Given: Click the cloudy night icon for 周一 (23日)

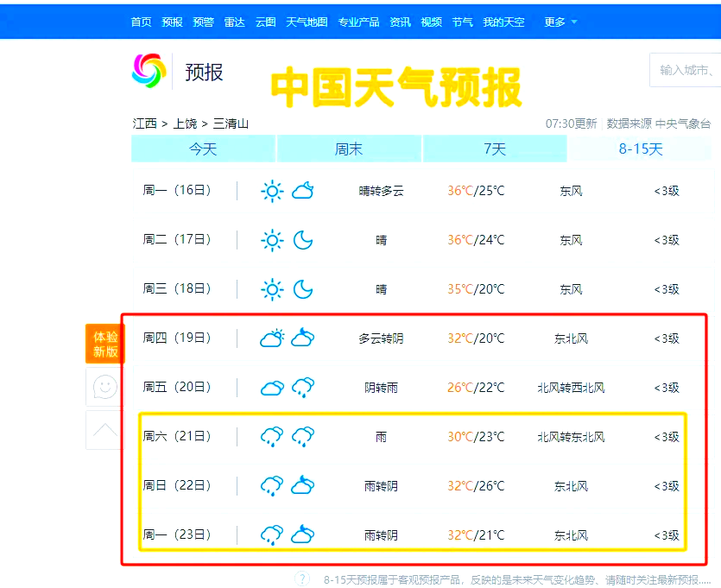Looking at the screenshot, I should tap(303, 534).
